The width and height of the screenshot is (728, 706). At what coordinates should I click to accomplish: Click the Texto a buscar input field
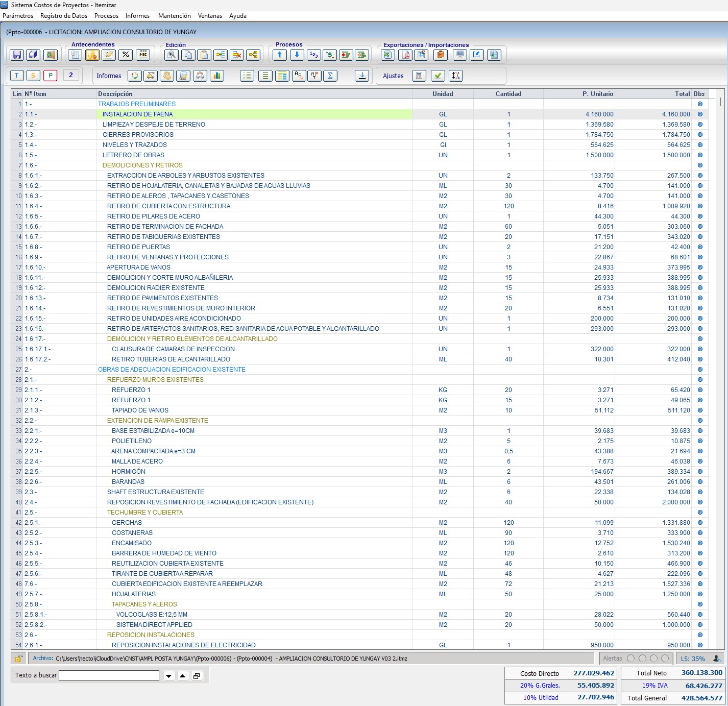pyautogui.click(x=109, y=675)
